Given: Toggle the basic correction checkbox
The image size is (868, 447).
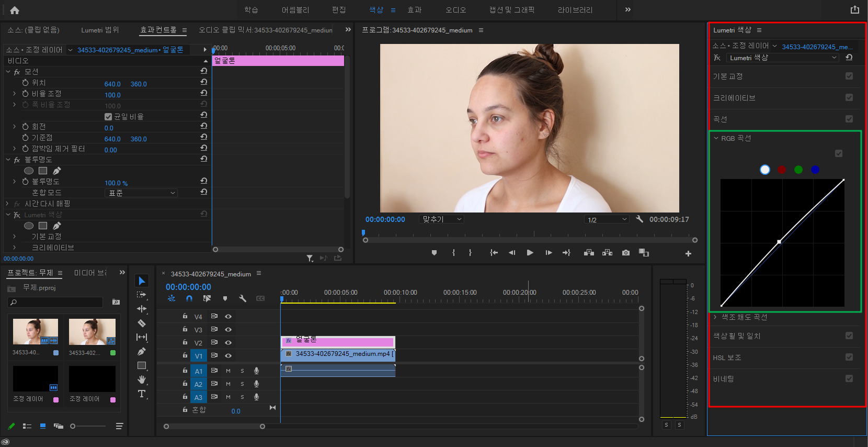Looking at the screenshot, I should point(849,76).
